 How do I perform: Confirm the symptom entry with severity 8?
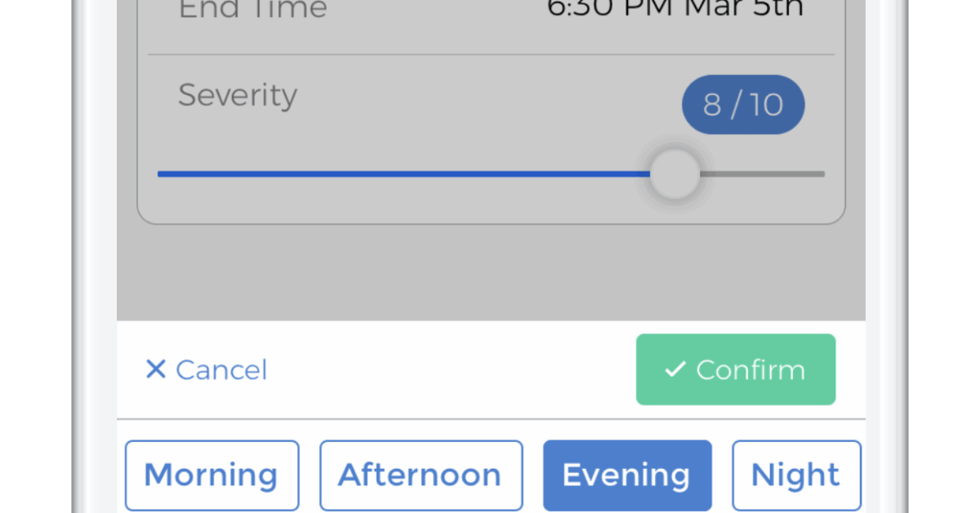[x=735, y=369]
